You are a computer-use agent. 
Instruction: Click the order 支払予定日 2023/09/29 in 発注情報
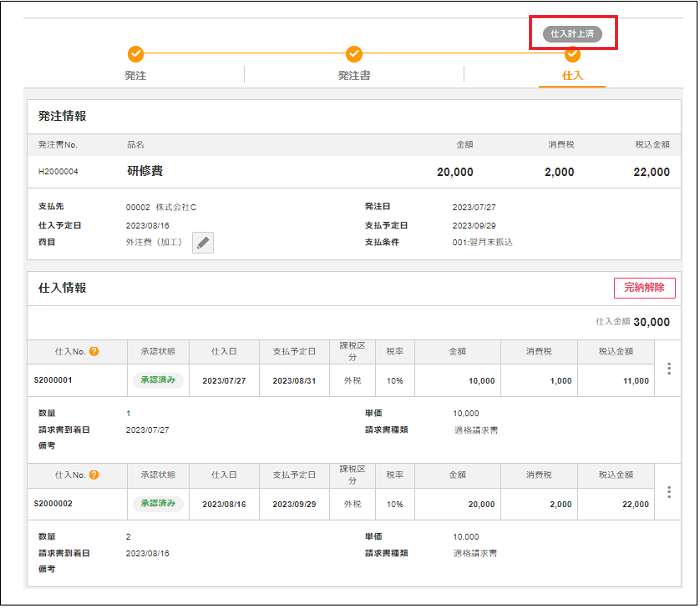pyautogui.click(x=474, y=226)
